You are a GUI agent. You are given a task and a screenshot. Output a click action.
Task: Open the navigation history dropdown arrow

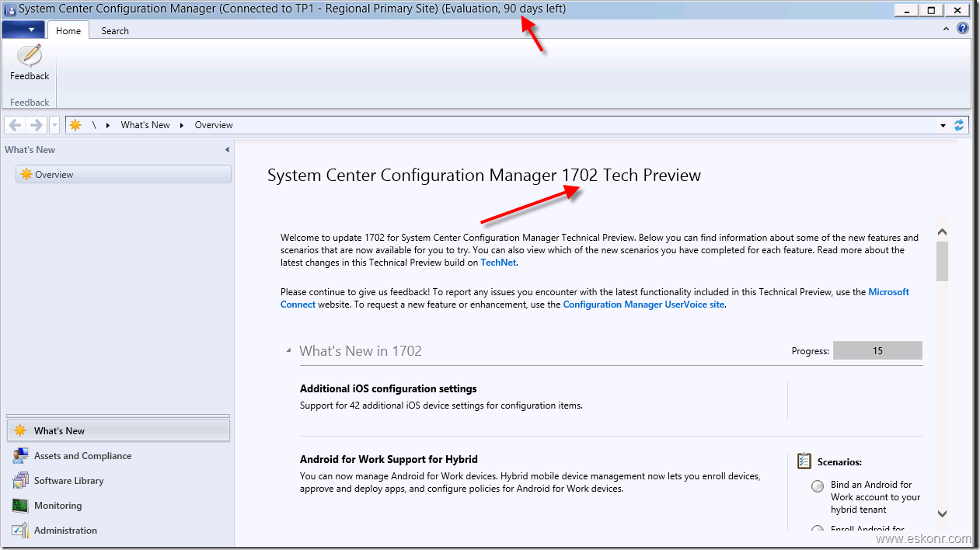(x=54, y=125)
